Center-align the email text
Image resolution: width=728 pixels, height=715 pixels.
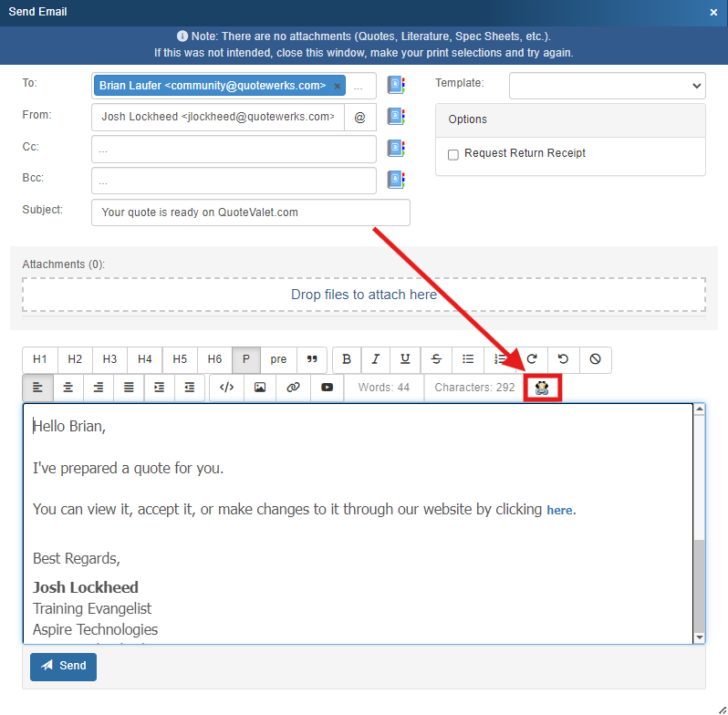68,388
